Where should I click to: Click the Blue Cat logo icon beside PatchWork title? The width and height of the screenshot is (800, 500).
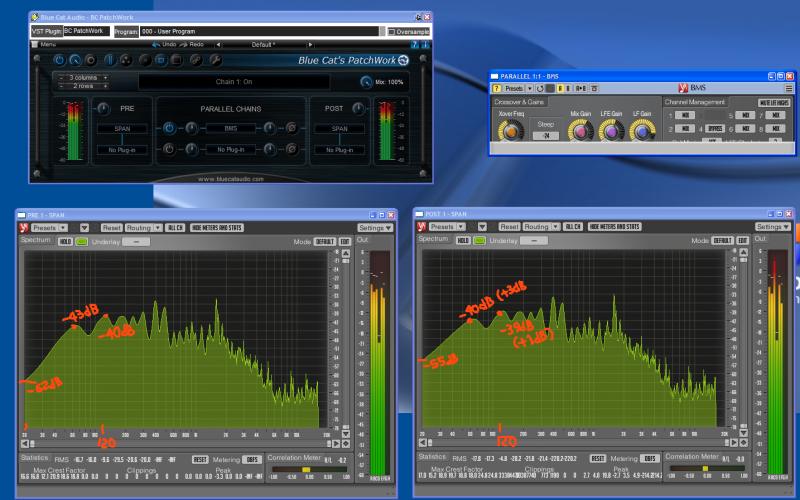[403, 60]
